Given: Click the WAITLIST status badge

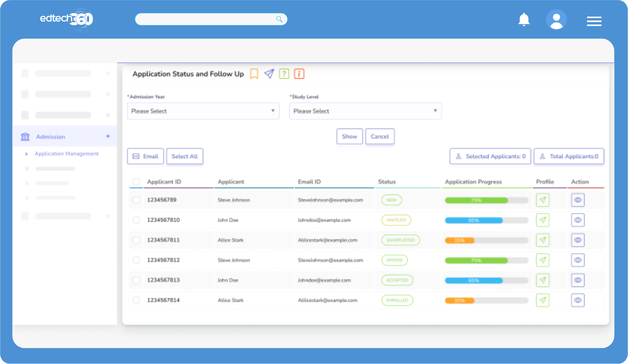Looking at the screenshot, I should pyautogui.click(x=396, y=220).
